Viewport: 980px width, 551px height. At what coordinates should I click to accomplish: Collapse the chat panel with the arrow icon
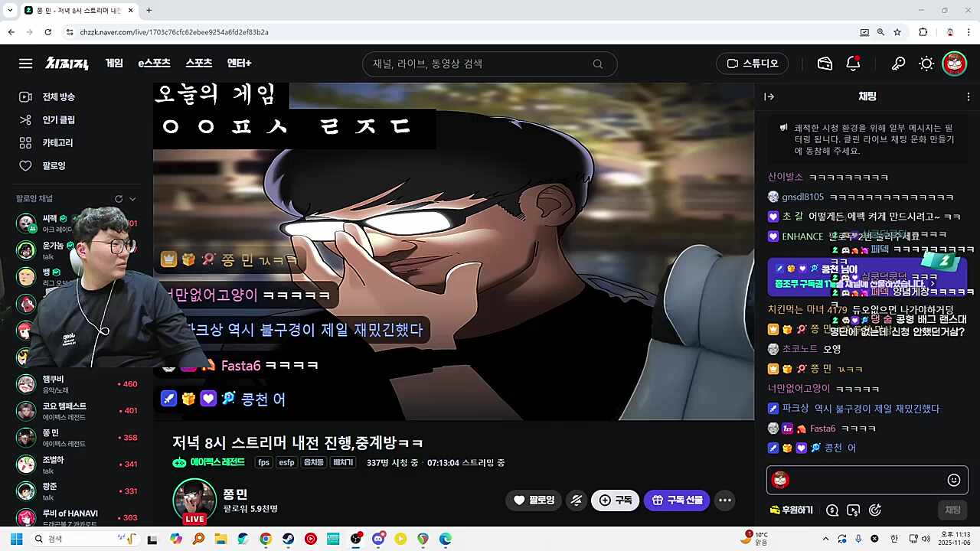pyautogui.click(x=769, y=96)
